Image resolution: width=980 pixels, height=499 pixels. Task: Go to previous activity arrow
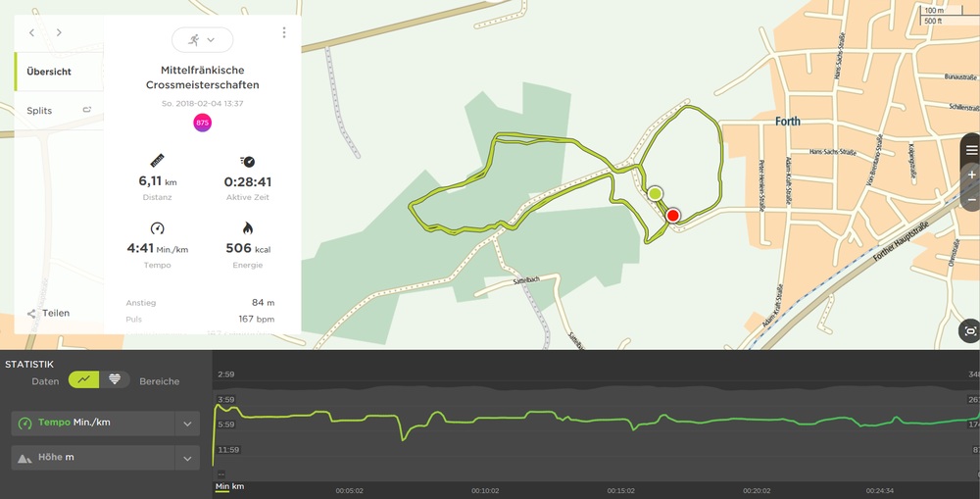tap(31, 32)
